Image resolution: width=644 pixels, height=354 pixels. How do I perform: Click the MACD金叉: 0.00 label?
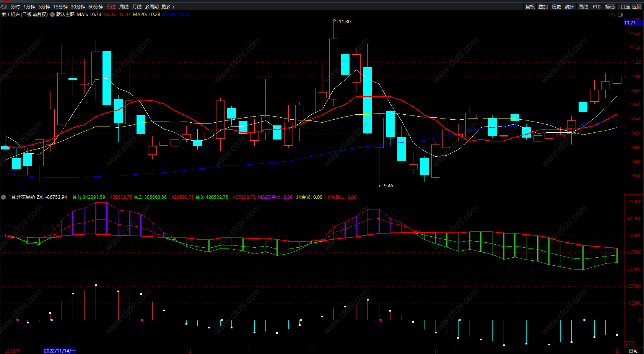tap(275, 197)
